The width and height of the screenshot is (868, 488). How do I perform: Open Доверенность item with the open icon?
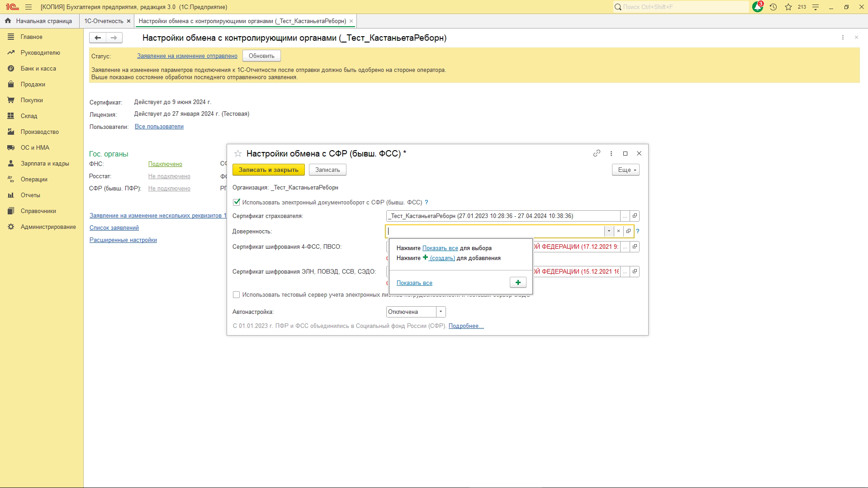[x=628, y=231]
